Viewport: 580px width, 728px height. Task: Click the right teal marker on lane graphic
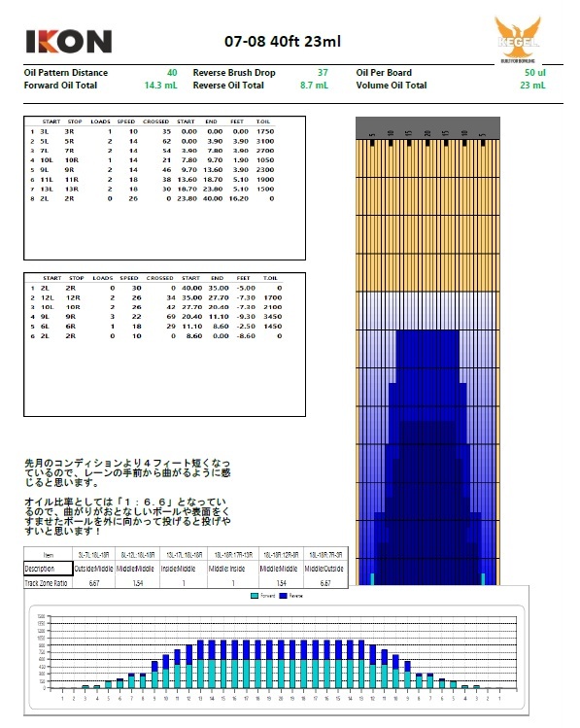(x=483, y=579)
